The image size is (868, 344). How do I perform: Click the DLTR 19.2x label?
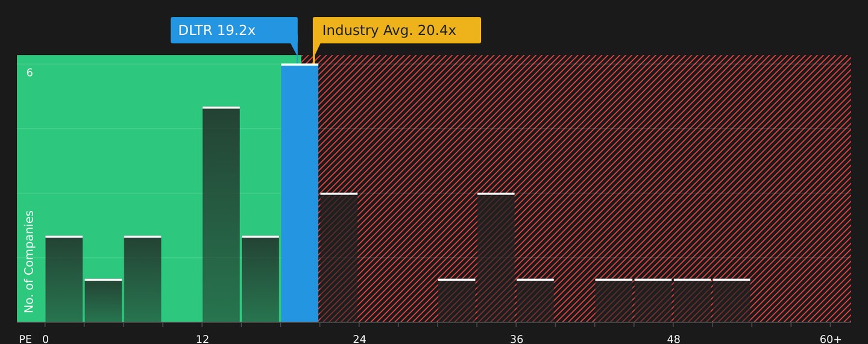click(234, 30)
